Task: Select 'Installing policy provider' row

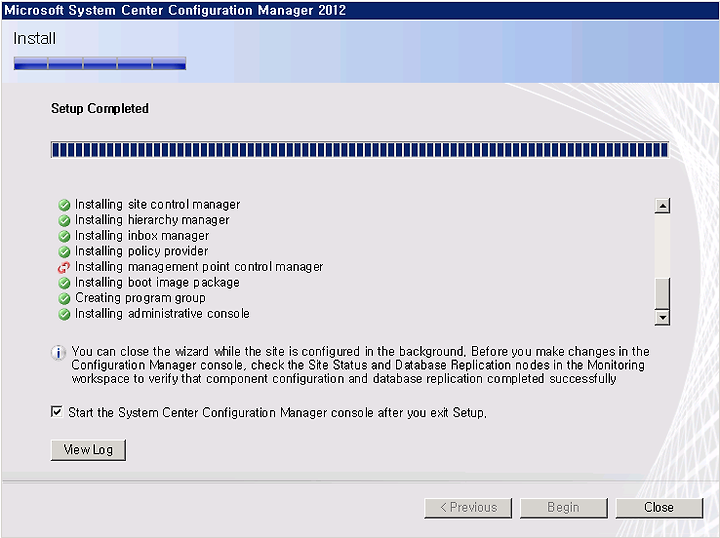Action: click(x=133, y=252)
